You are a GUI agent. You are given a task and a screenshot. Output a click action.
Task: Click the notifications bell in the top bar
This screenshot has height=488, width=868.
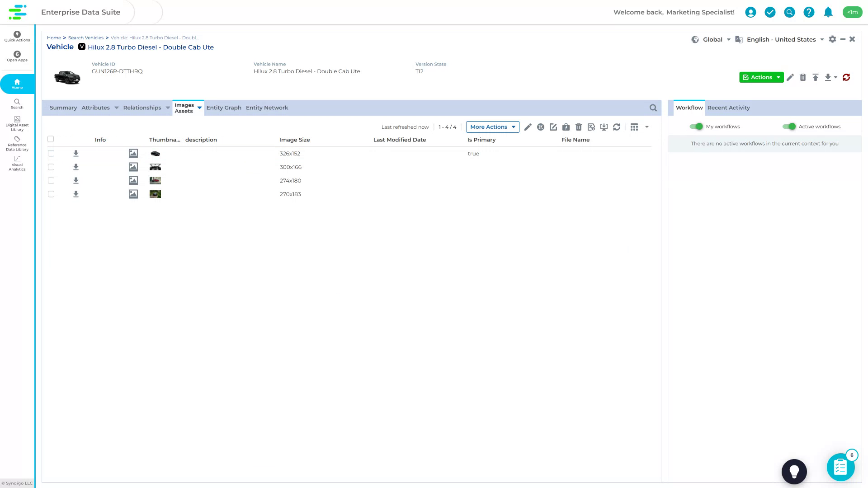click(x=828, y=12)
